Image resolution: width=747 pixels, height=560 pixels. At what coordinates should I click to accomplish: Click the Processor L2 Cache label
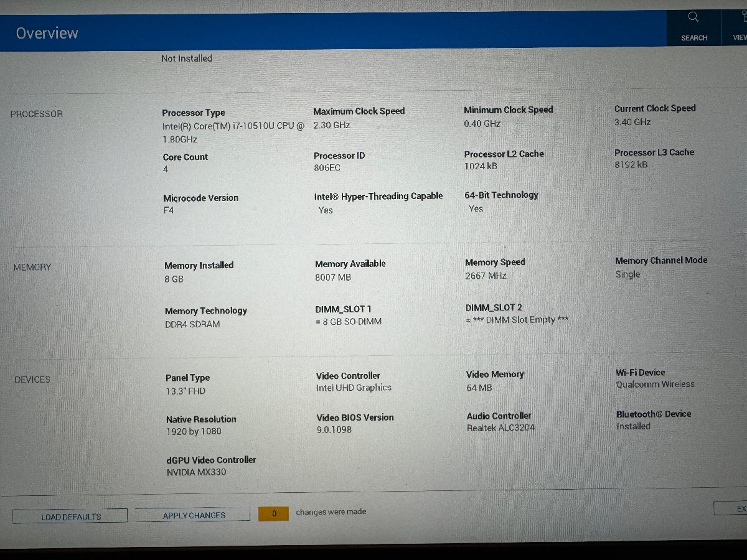click(504, 154)
